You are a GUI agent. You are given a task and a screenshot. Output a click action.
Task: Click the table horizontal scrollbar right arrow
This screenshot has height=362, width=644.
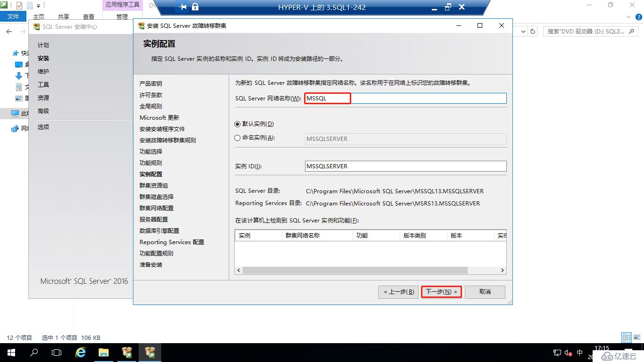(503, 271)
